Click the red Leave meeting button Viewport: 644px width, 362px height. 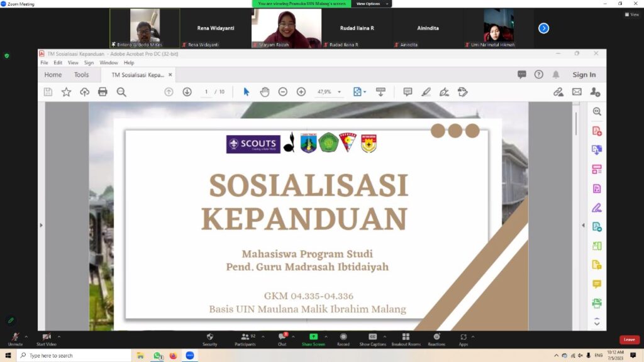[x=629, y=339]
